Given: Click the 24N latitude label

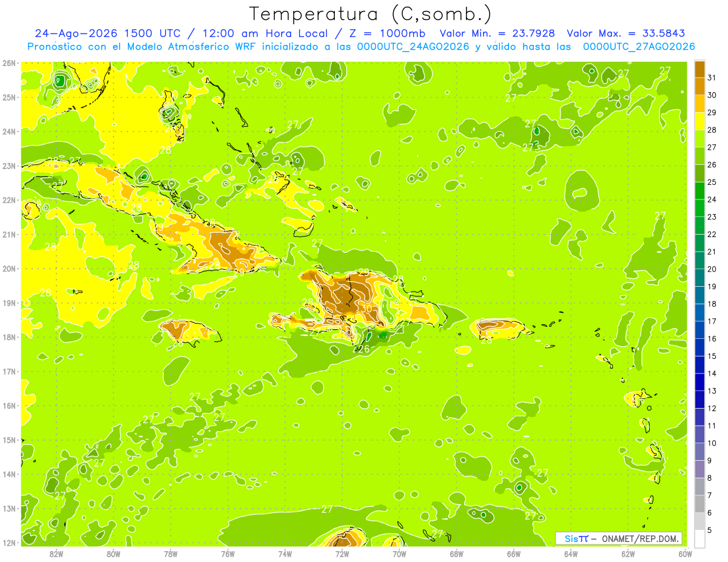Looking at the screenshot, I should (8, 132).
